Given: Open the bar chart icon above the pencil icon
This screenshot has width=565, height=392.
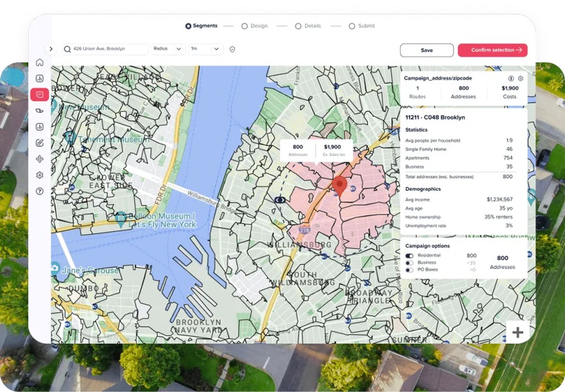Looking at the screenshot, I should 40,127.
